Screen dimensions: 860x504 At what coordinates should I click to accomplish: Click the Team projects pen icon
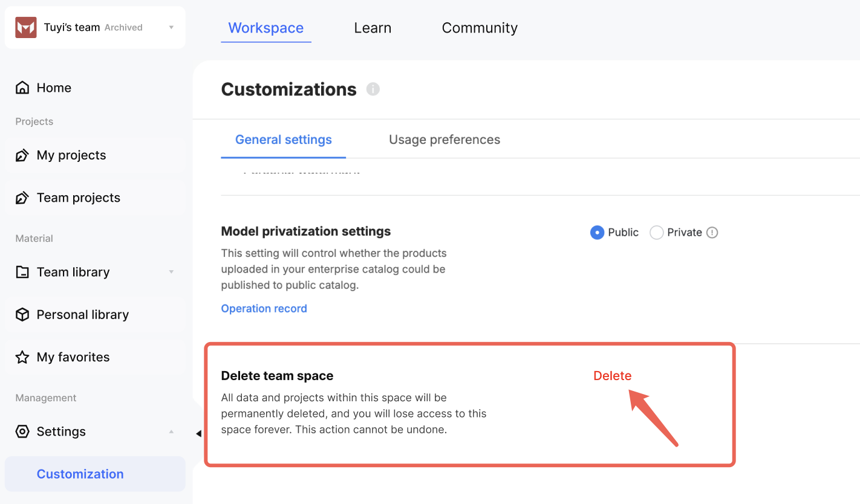pyautogui.click(x=22, y=198)
